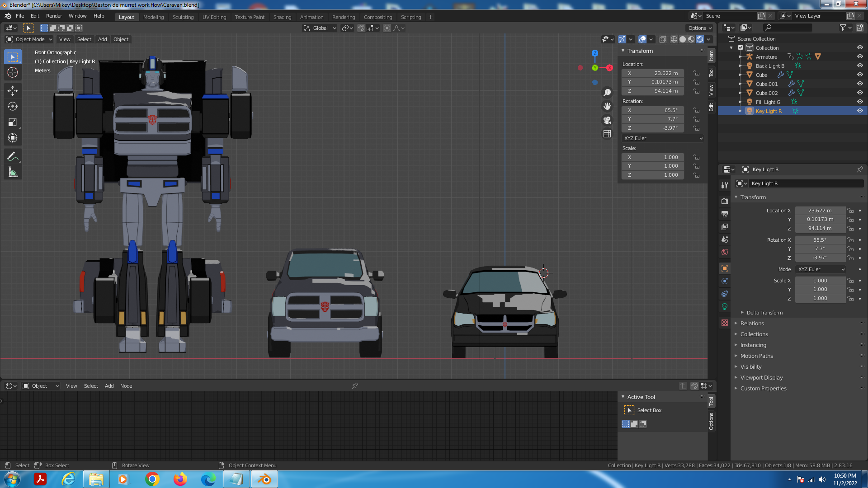Click the viewport header Object menu button
Viewport: 868px width, 488px height.
click(121, 39)
